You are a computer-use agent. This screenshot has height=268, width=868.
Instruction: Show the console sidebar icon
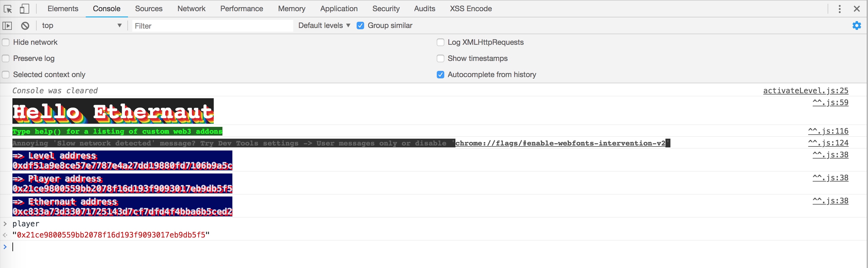(x=7, y=25)
